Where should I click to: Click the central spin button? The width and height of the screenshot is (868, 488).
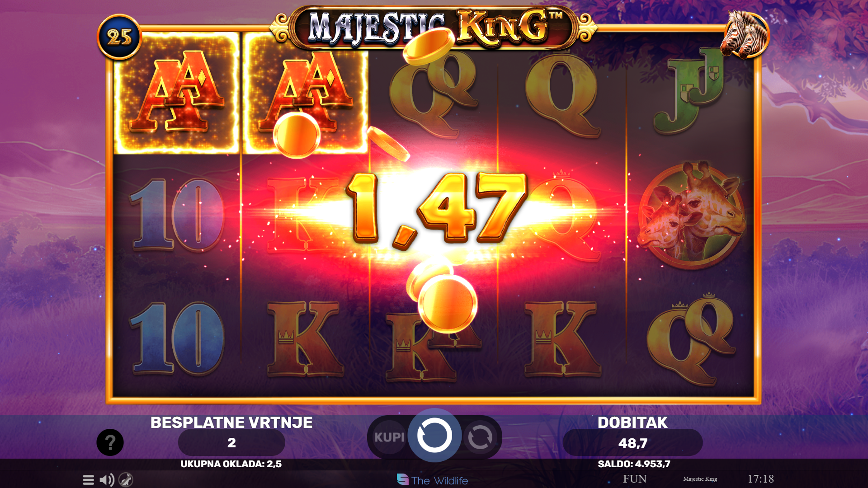(434, 436)
